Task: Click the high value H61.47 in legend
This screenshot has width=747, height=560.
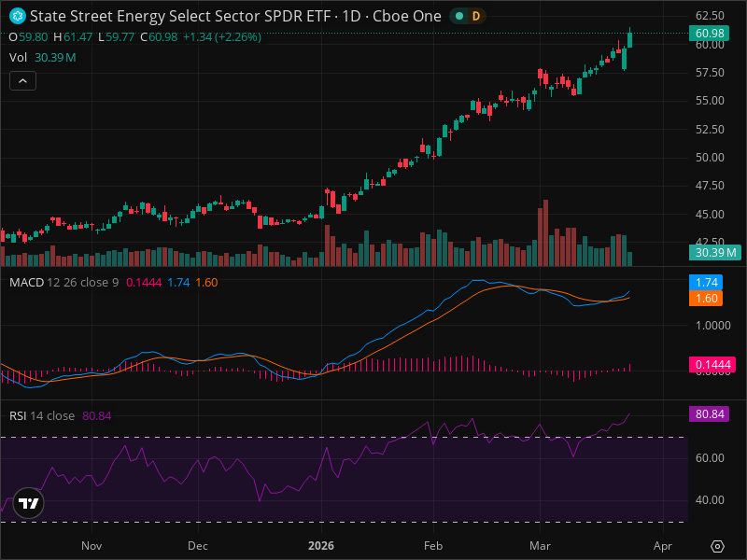Action: click(73, 37)
